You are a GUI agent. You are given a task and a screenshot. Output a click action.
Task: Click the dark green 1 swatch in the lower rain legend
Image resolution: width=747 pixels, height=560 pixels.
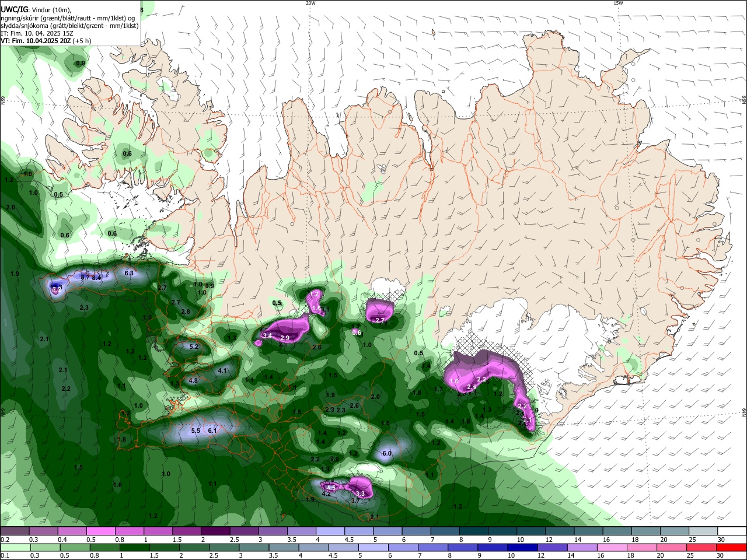(134, 548)
